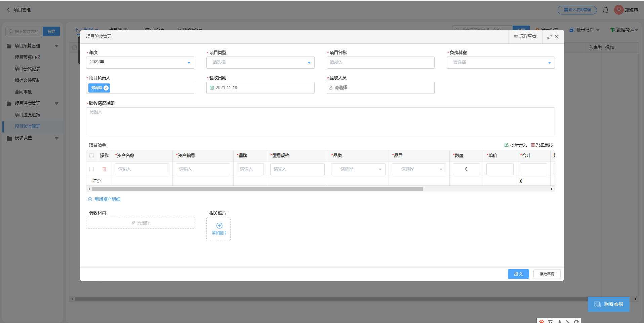
Task: Click the 项目名称 input field
Action: 380,63
